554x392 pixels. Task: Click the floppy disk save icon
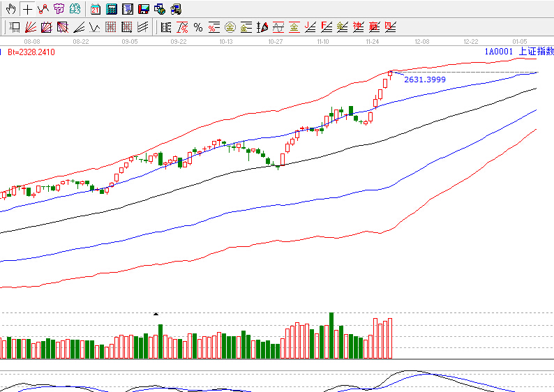coord(143,9)
